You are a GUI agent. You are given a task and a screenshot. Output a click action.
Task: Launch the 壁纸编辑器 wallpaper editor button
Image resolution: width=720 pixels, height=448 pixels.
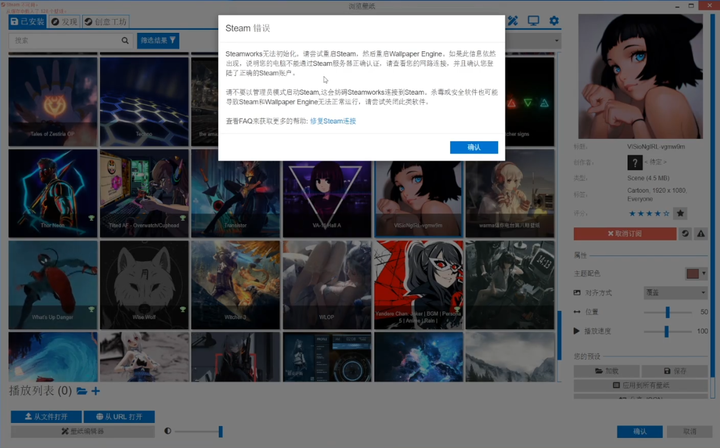pyautogui.click(x=83, y=431)
